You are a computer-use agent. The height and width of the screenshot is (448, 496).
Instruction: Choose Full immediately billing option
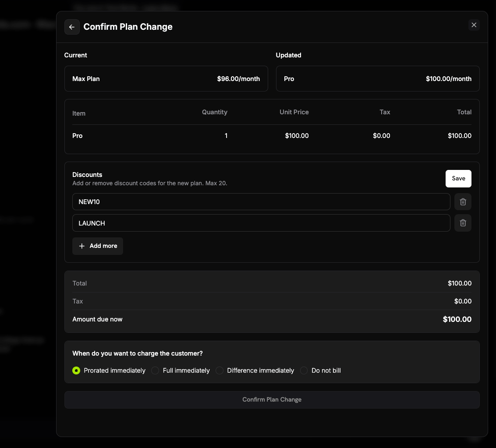pyautogui.click(x=155, y=370)
